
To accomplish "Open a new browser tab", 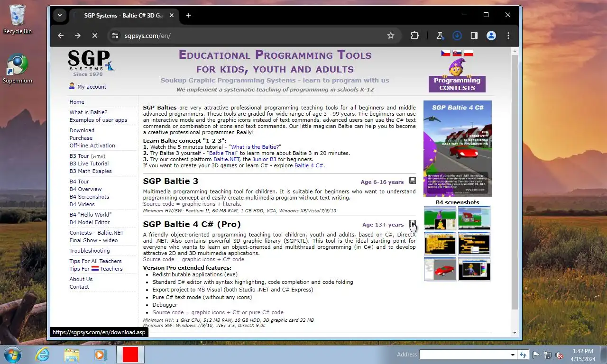I will 189,15.
